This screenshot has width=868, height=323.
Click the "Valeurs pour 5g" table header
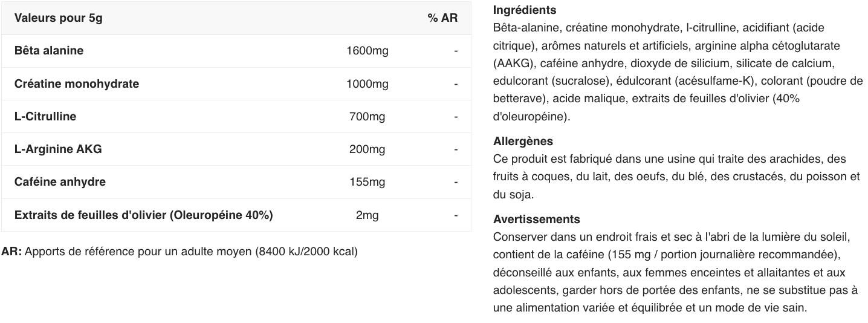(59, 18)
